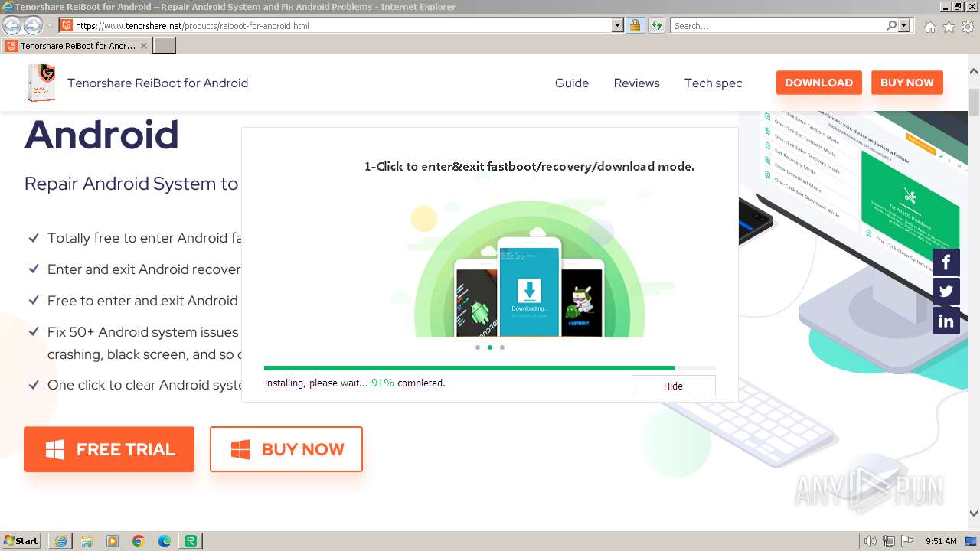Viewport: 980px width, 551px height.
Task: Click the Home icon in browser
Action: tap(929, 26)
